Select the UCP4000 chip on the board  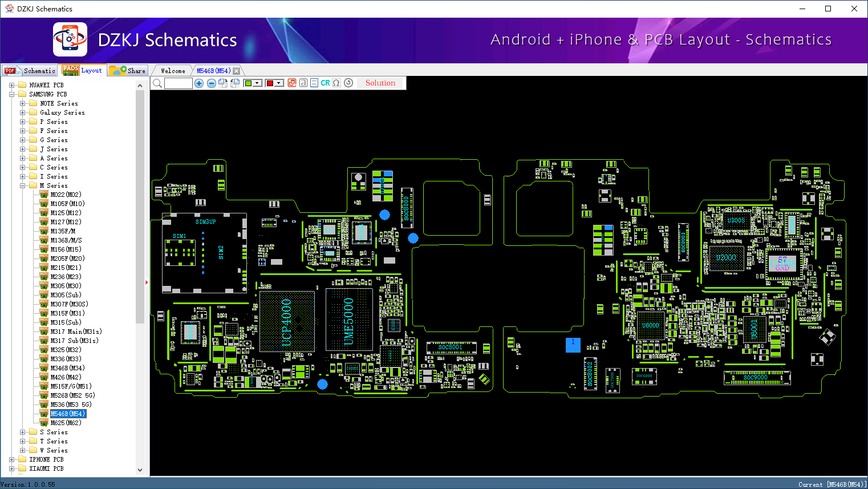[x=287, y=322]
